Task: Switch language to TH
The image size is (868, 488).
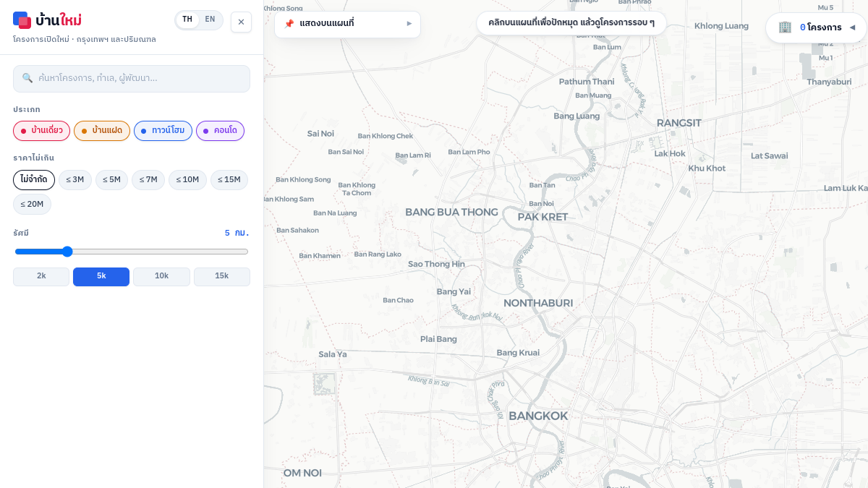Action: click(x=187, y=20)
